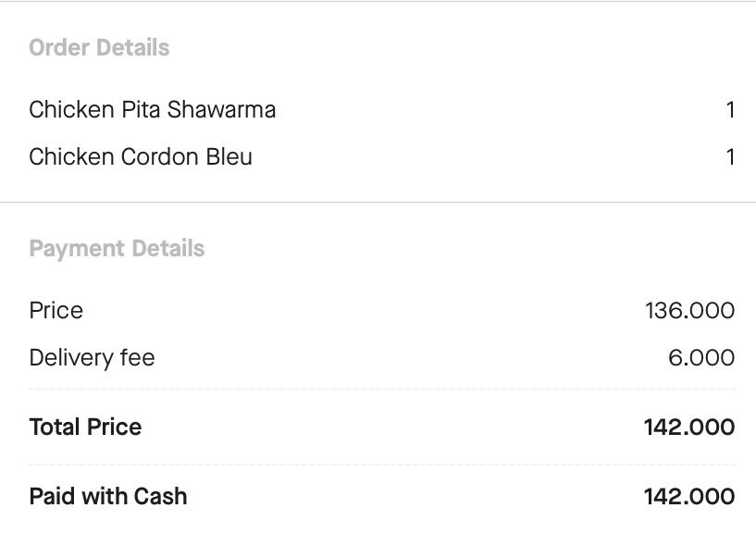
Task: Click the Price label
Action: point(56,310)
